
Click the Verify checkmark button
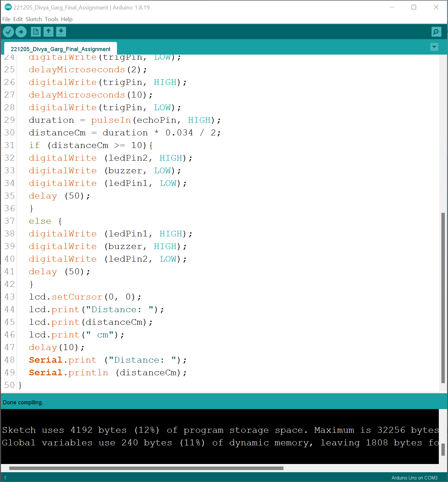(x=8, y=32)
